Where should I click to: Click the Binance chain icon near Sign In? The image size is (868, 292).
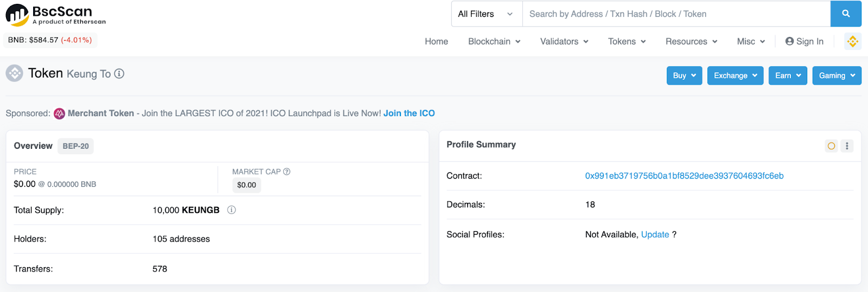(x=853, y=41)
